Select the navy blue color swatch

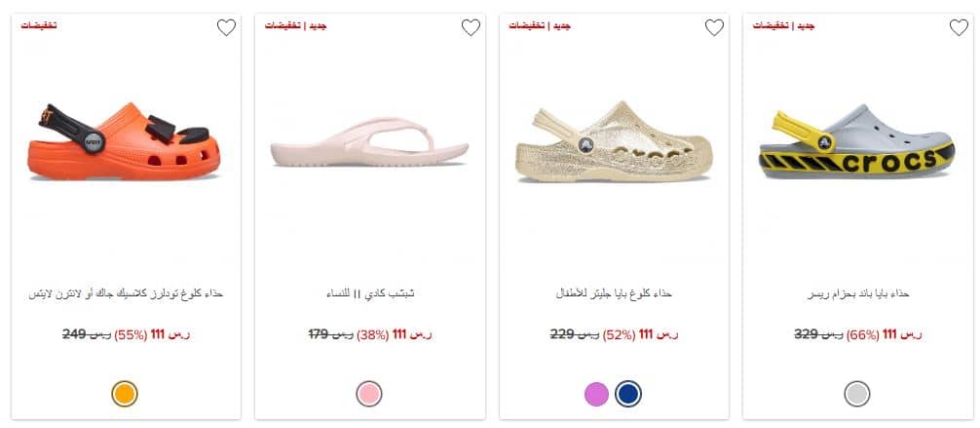[x=629, y=394]
